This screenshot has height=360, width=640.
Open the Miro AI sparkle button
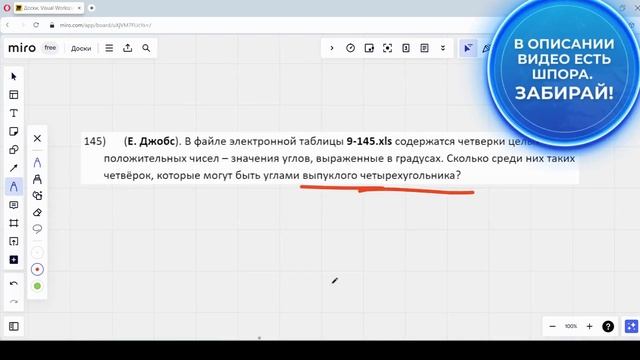coord(631,326)
